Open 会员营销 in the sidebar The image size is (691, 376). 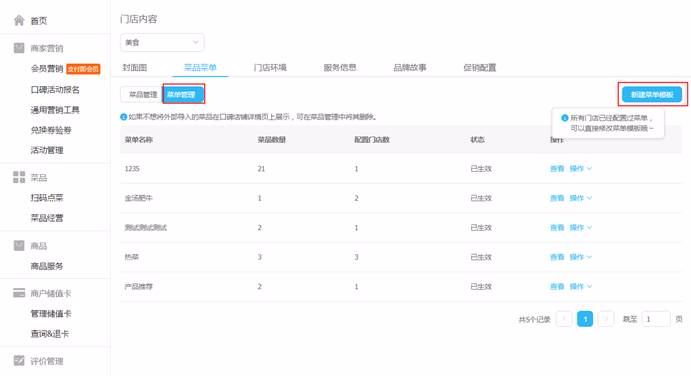[47, 68]
